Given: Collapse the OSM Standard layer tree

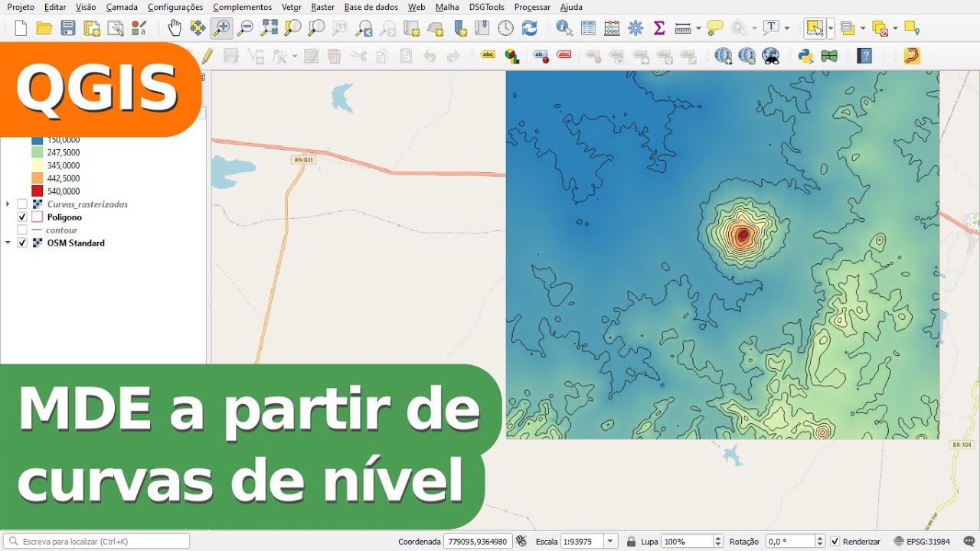Looking at the screenshot, I should pyautogui.click(x=8, y=243).
